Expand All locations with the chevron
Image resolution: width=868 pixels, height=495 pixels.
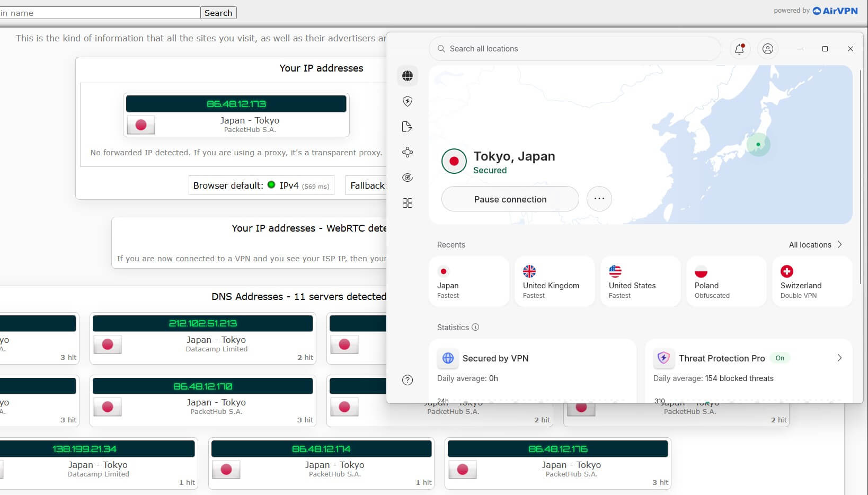pos(840,244)
